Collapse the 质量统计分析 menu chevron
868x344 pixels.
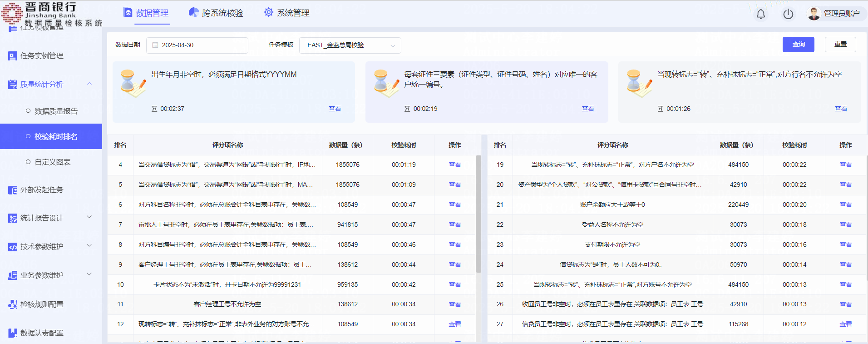point(89,84)
